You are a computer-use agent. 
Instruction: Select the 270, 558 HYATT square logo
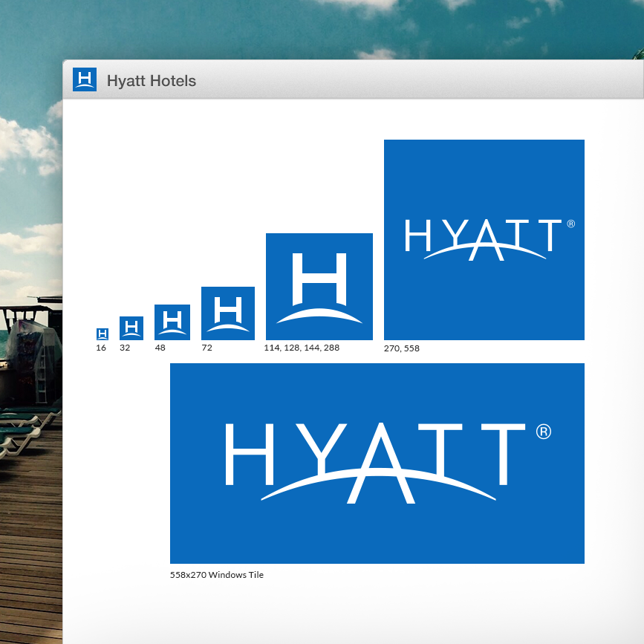[484, 239]
